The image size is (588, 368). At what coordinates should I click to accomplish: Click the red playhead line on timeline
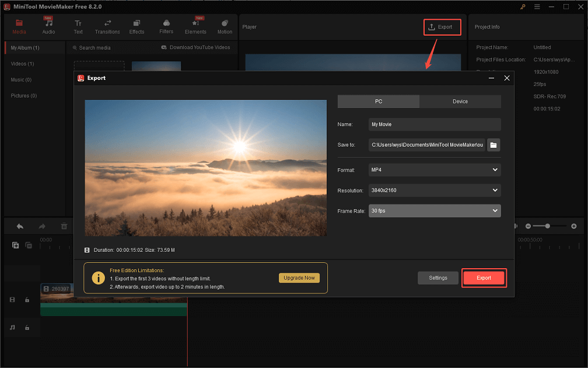pos(187,331)
